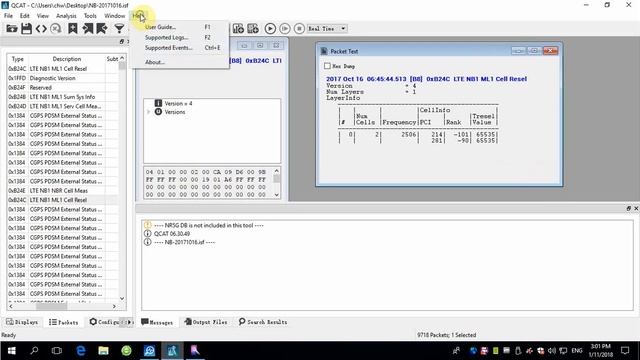Expand the Versions tree node

pyautogui.click(x=149, y=112)
